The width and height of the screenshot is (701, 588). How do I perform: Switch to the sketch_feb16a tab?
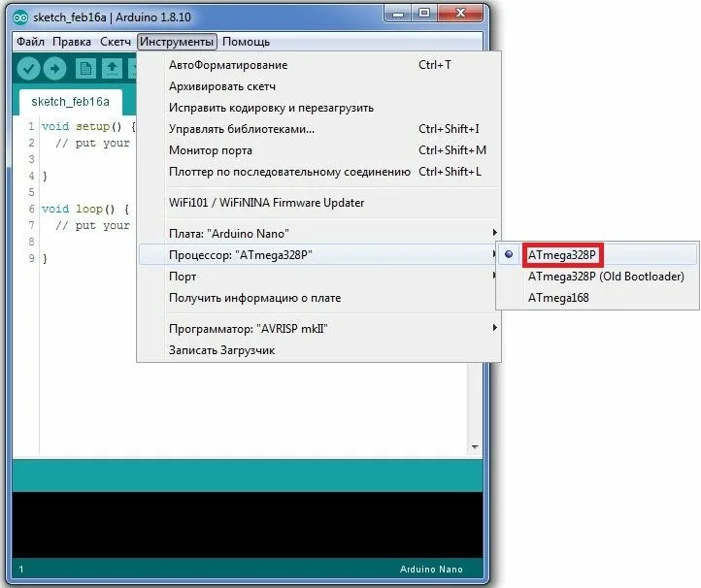point(71,102)
